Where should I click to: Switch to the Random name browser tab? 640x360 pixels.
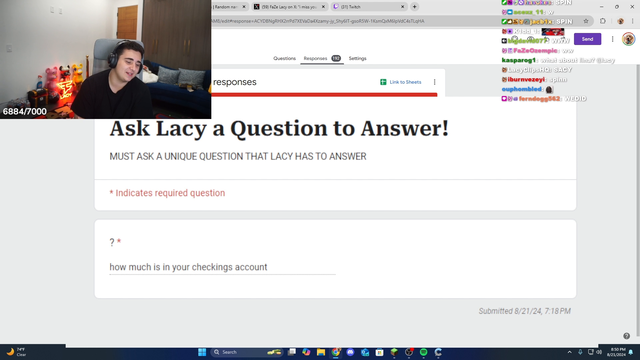[x=229, y=7]
